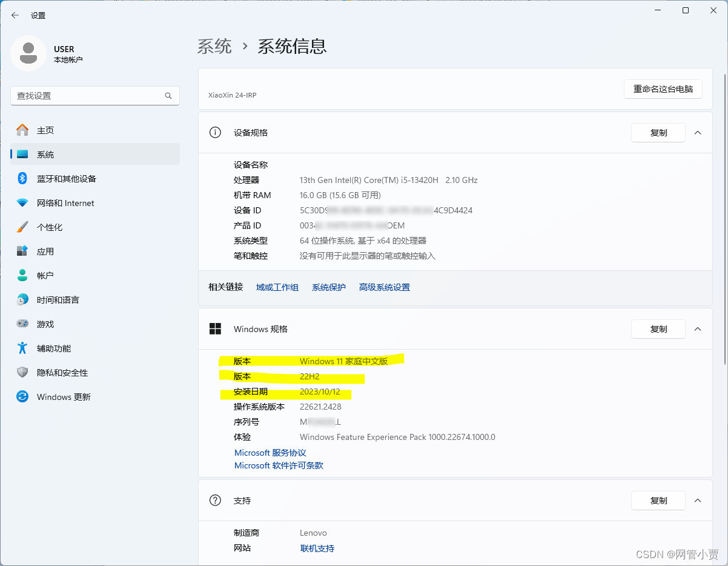The width and height of the screenshot is (728, 566).
Task: Click Windows 11 家庭中文版 edition text
Action: point(343,361)
